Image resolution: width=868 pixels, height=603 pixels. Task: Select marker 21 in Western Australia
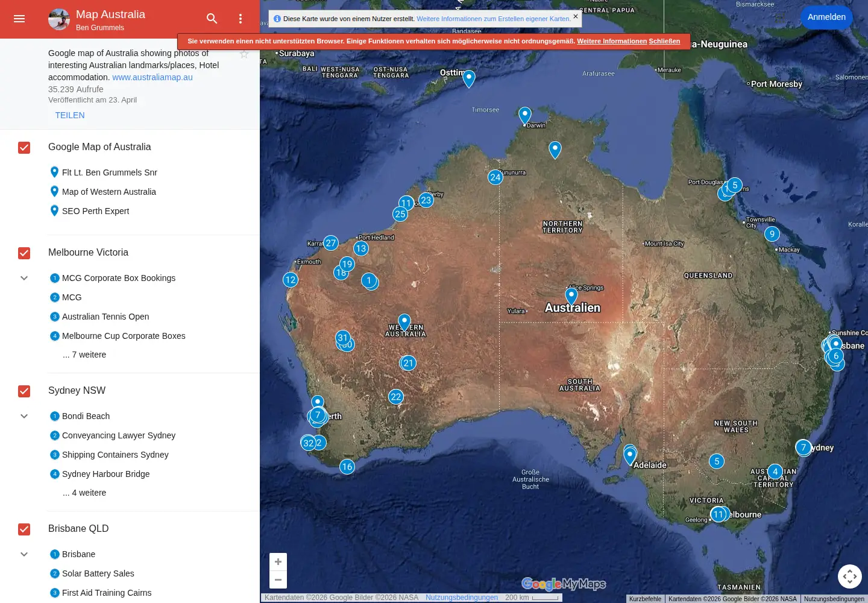pyautogui.click(x=409, y=363)
